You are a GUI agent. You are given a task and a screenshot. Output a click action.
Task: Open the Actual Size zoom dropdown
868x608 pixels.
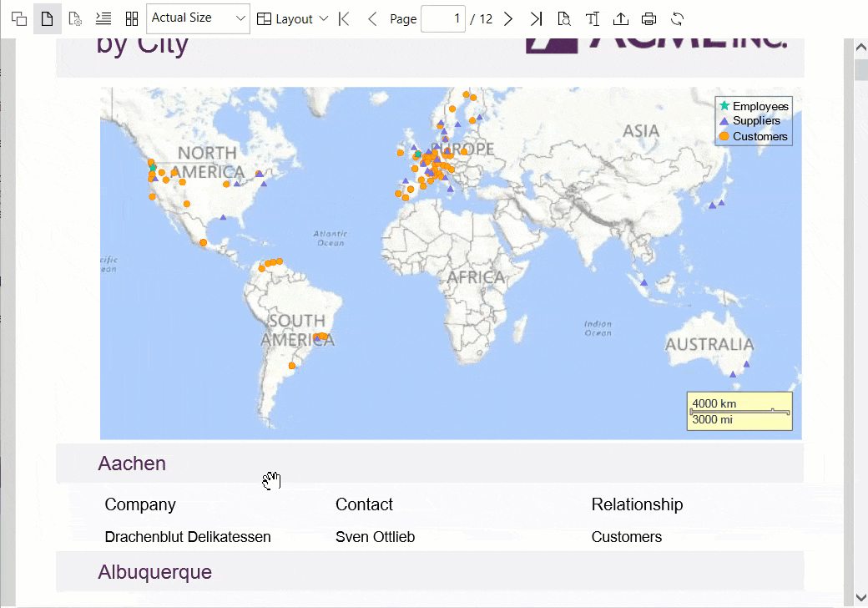[198, 18]
